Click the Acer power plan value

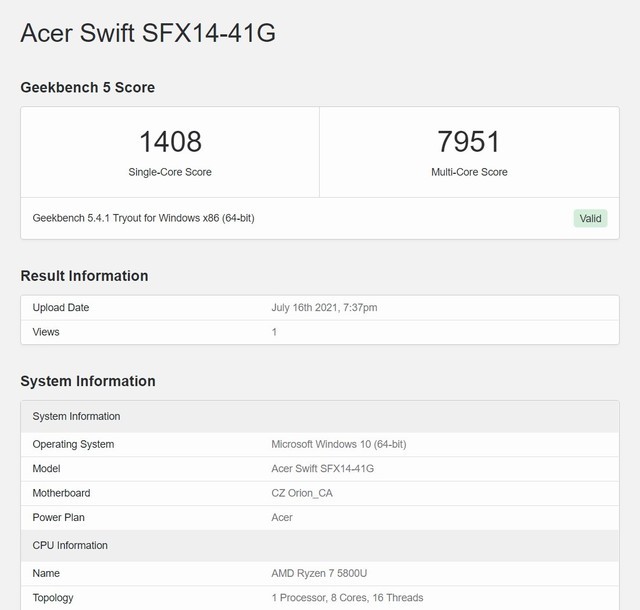(x=282, y=517)
